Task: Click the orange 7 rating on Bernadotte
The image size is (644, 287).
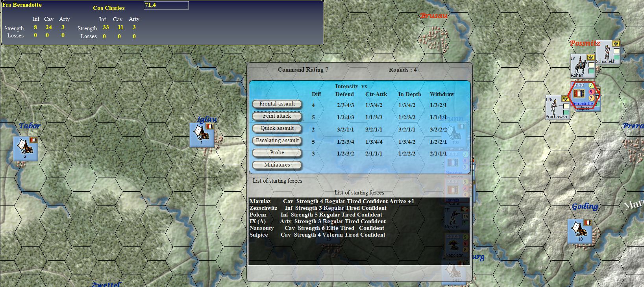Action: [x=591, y=98]
